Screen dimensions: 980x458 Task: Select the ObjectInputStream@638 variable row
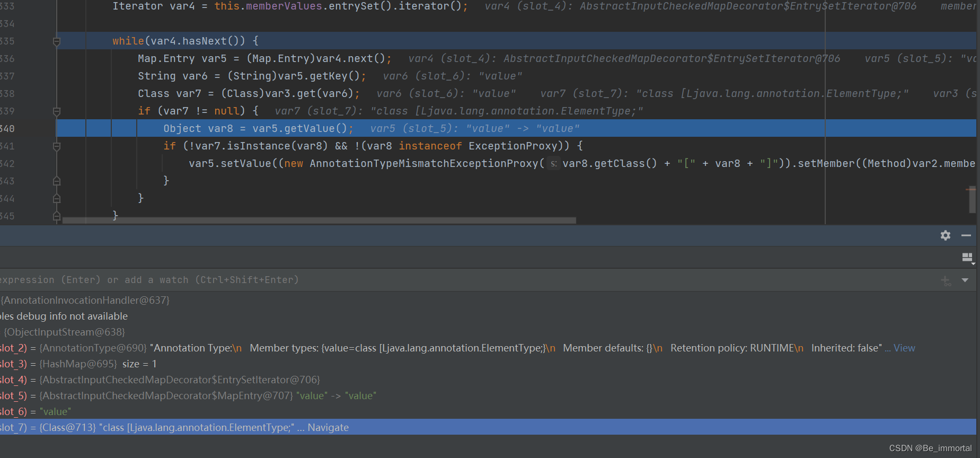[488, 332]
